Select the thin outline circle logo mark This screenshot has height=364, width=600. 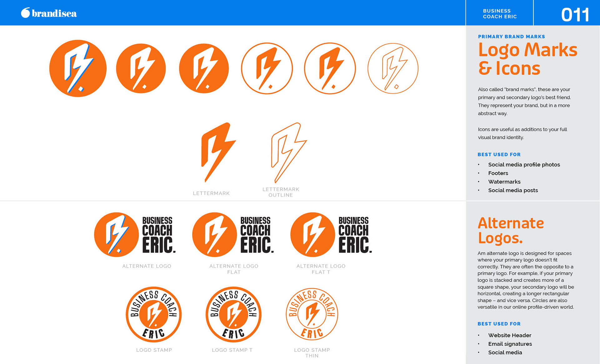(x=393, y=68)
